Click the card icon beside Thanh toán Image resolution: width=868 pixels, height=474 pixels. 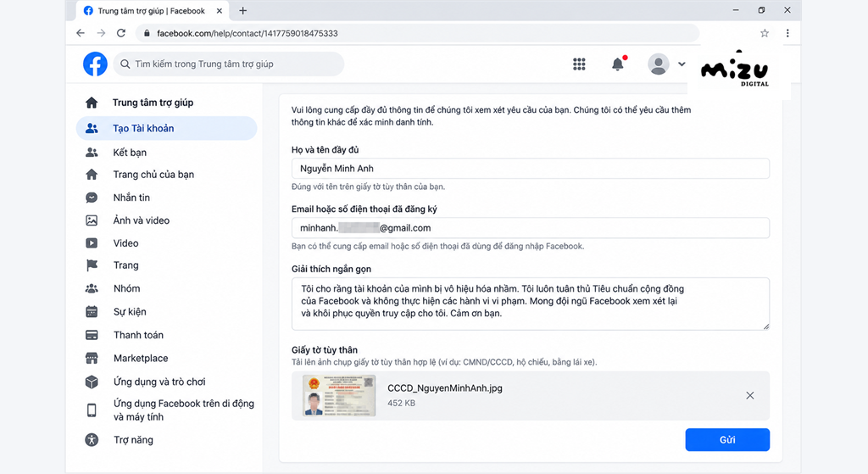(92, 335)
